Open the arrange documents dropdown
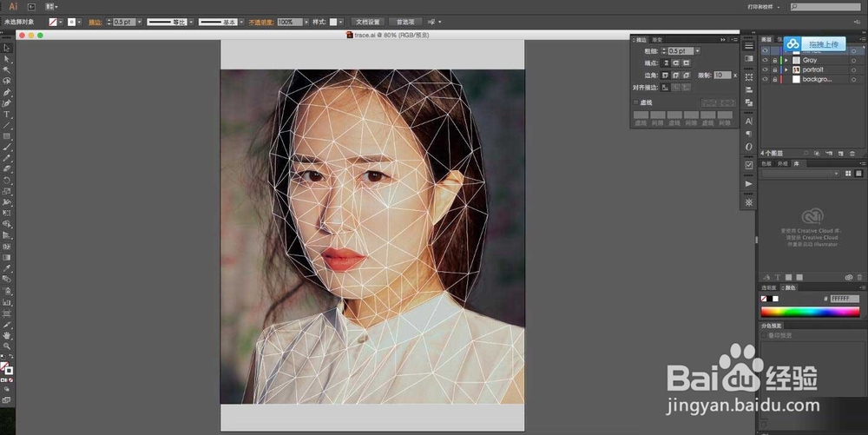Screen dimensions: 868x435 (x=51, y=7)
